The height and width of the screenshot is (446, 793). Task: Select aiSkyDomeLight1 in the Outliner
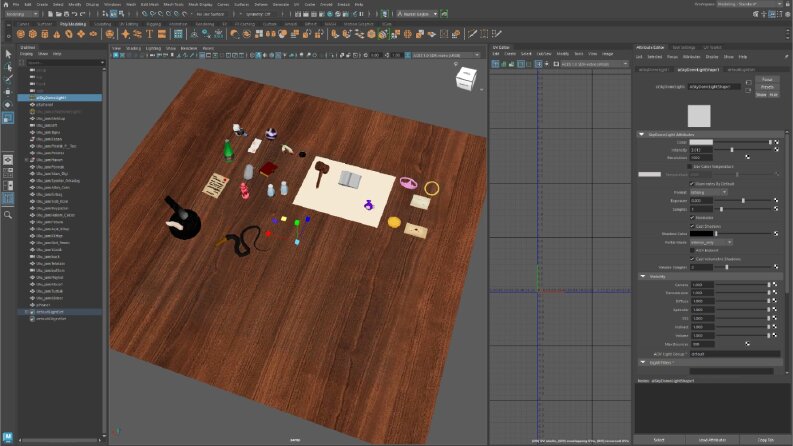click(x=60, y=98)
